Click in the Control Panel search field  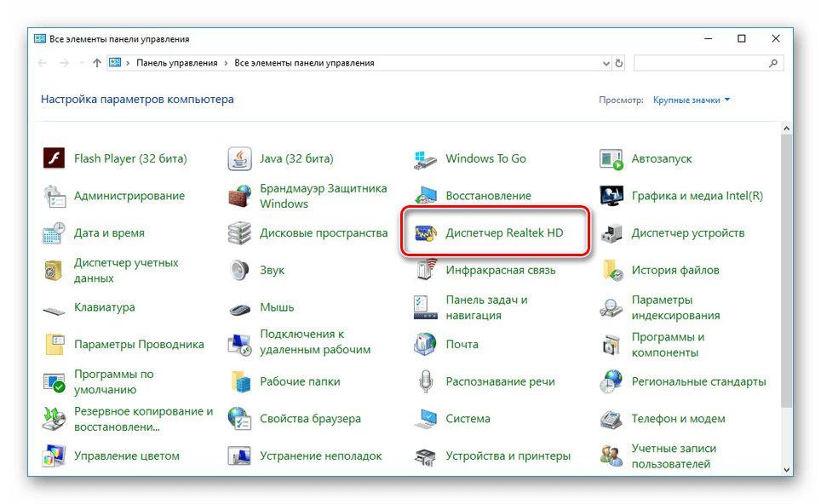[700, 63]
